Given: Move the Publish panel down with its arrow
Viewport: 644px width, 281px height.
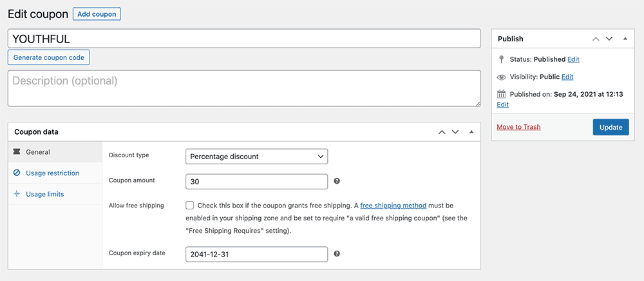Looking at the screenshot, I should (609, 39).
